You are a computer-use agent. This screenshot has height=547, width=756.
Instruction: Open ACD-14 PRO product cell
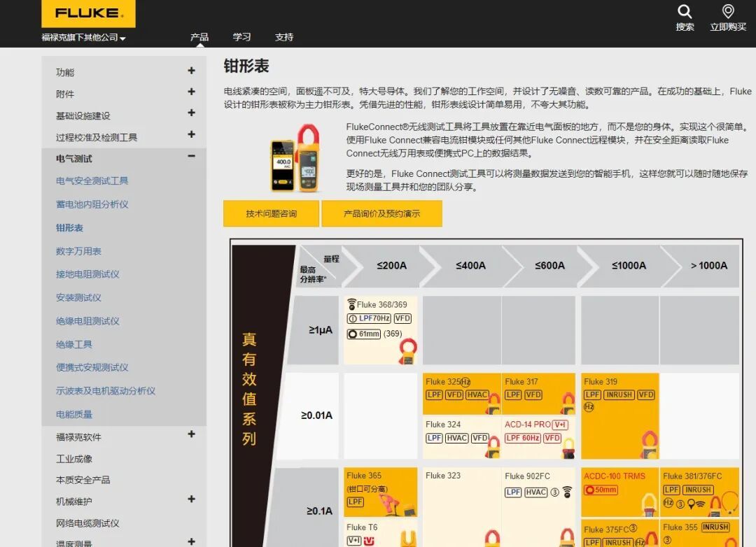[x=538, y=437]
